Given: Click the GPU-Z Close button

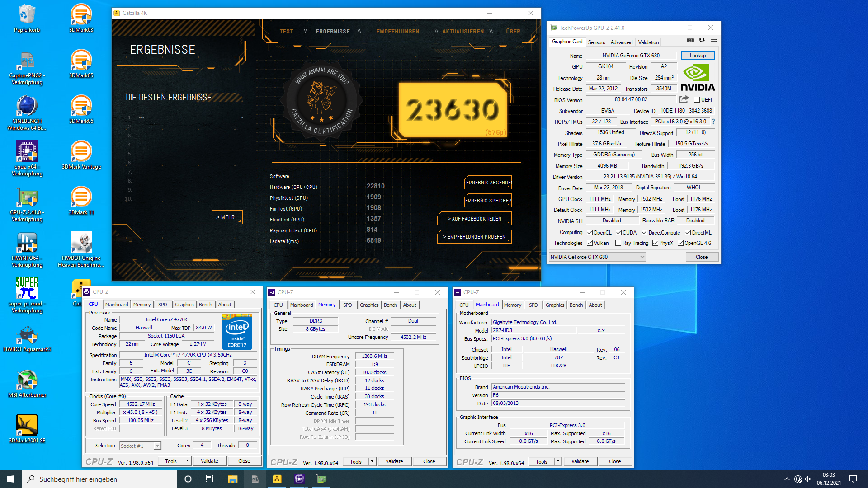Looking at the screenshot, I should (x=702, y=257).
